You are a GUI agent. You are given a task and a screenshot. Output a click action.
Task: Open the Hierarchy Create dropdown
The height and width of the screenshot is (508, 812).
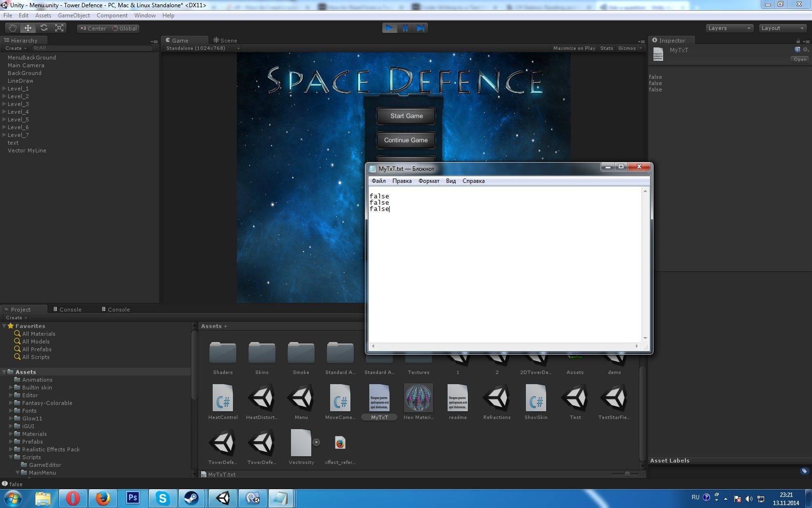pyautogui.click(x=15, y=48)
